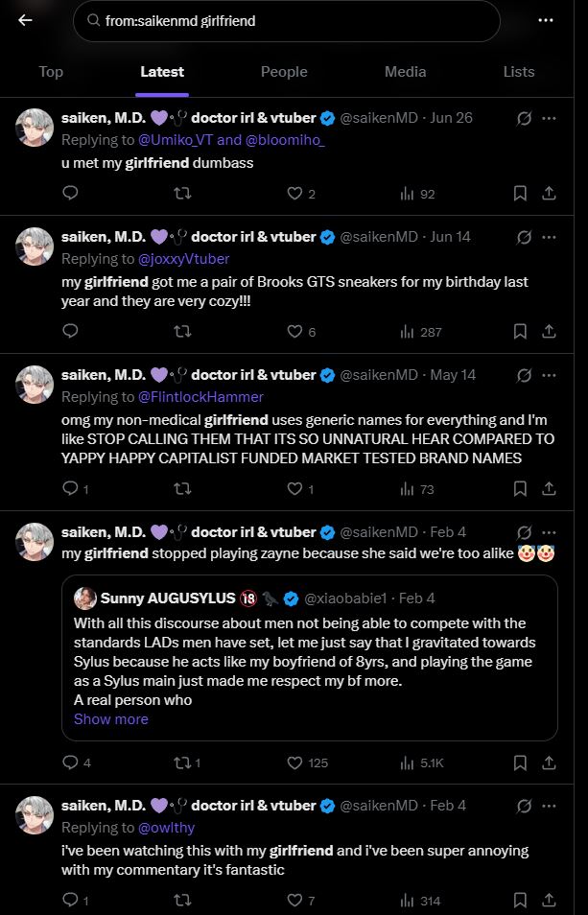Expand quoted tweet with Show more
Image resolution: width=588 pixels, height=915 pixels.
[111, 719]
